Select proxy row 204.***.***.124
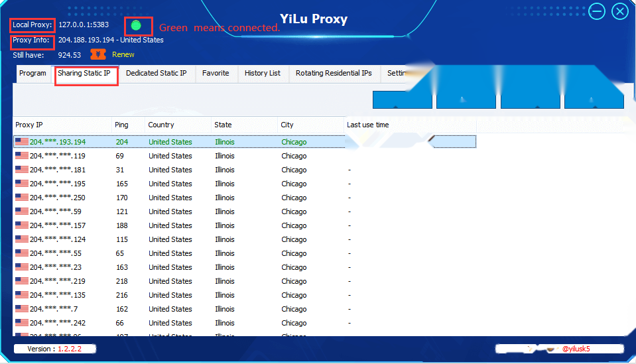This screenshot has width=636, height=364. 245,239
